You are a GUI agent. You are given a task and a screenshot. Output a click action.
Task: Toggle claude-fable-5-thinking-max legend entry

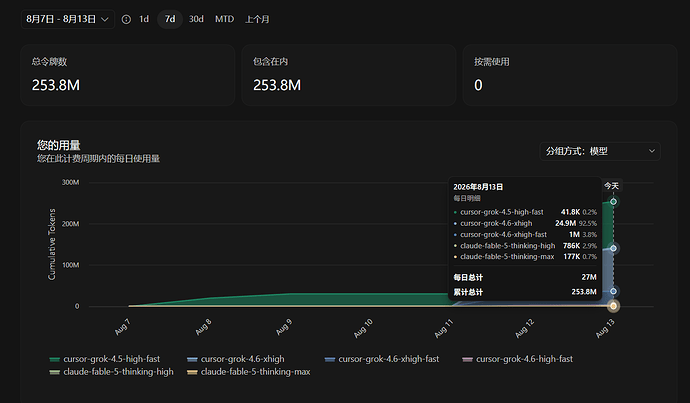pyautogui.click(x=249, y=372)
